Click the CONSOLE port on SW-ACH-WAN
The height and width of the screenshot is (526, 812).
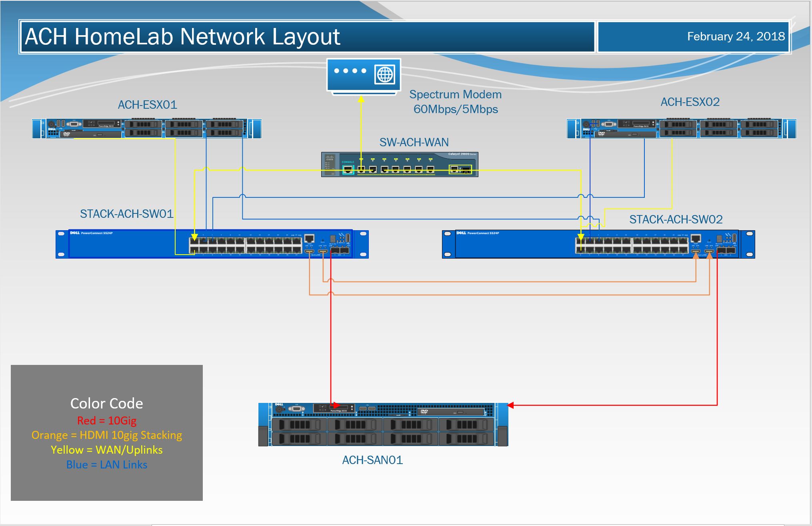[348, 170]
